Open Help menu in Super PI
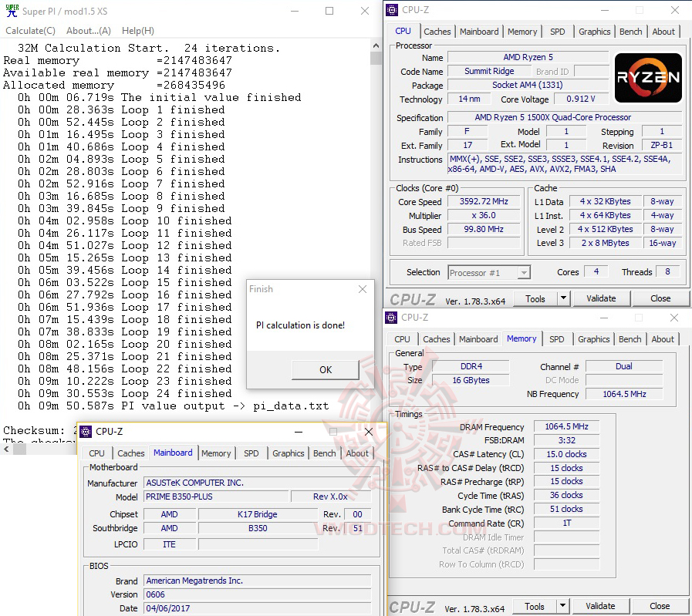 click(137, 30)
